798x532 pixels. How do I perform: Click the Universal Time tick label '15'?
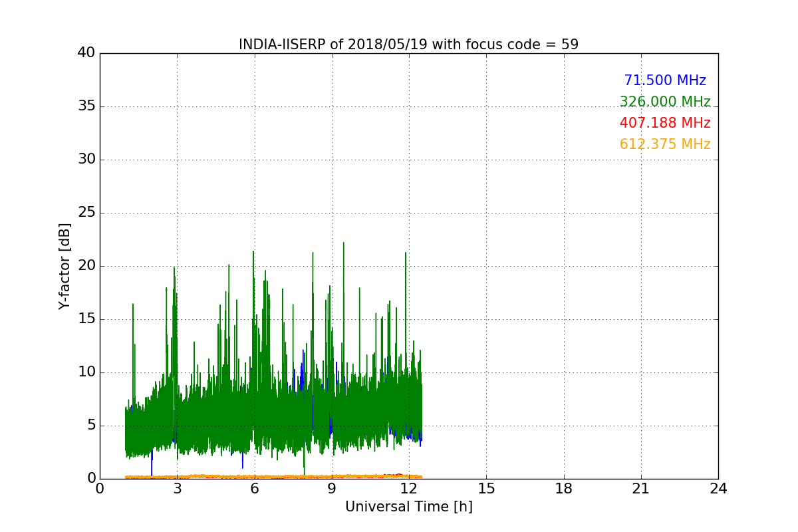pos(486,489)
